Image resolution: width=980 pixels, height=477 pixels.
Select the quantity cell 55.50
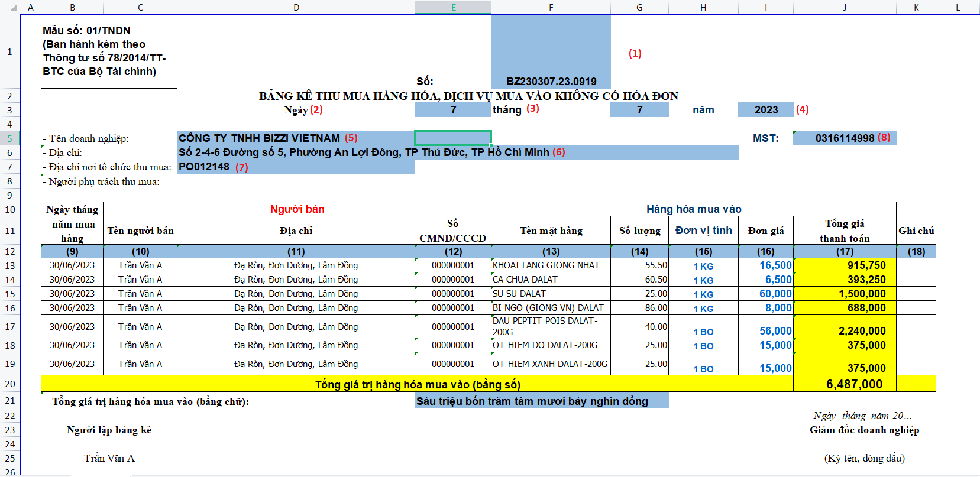click(x=639, y=265)
